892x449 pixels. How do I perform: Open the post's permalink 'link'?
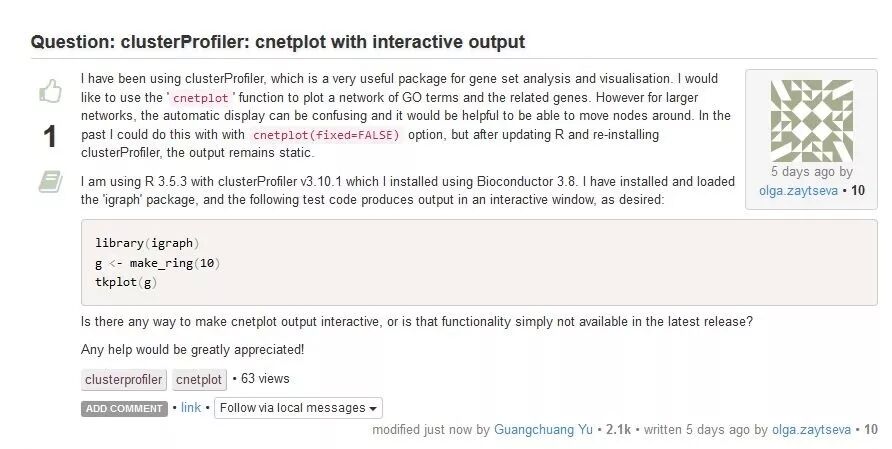click(190, 408)
